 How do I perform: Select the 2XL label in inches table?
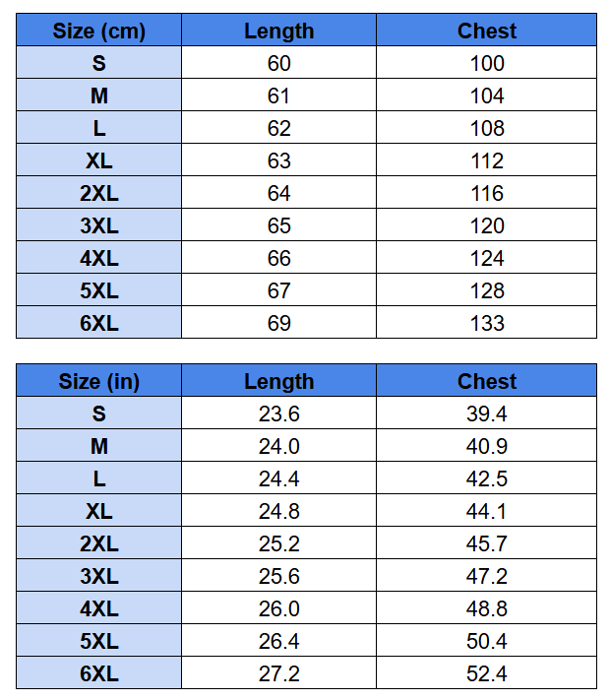coord(98,542)
